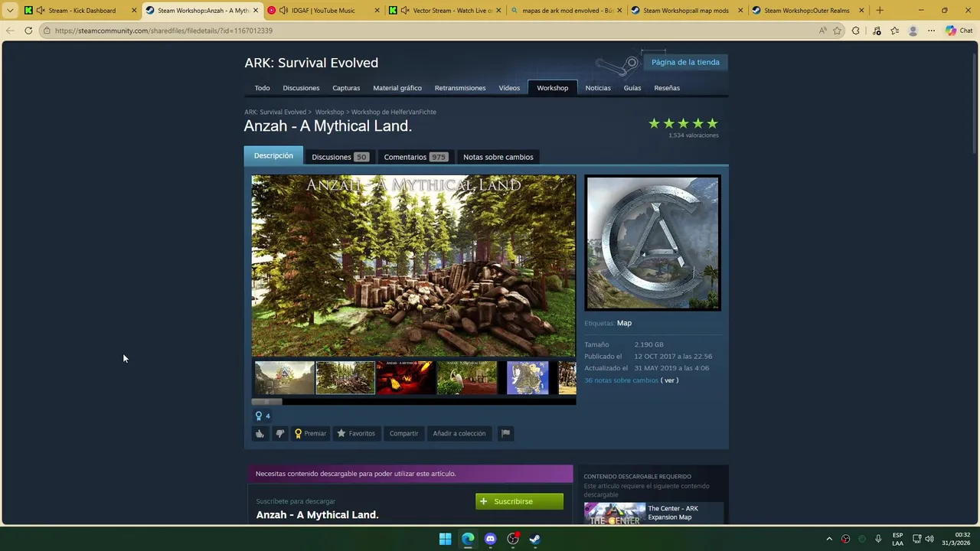Image resolution: width=980 pixels, height=551 pixels.
Task: Click the five-star rating display
Action: 683,123
